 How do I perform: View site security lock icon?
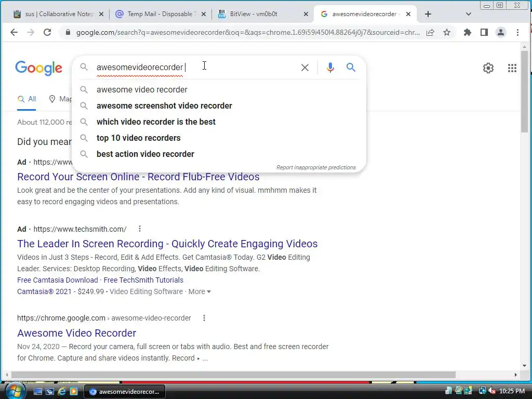(x=68, y=32)
